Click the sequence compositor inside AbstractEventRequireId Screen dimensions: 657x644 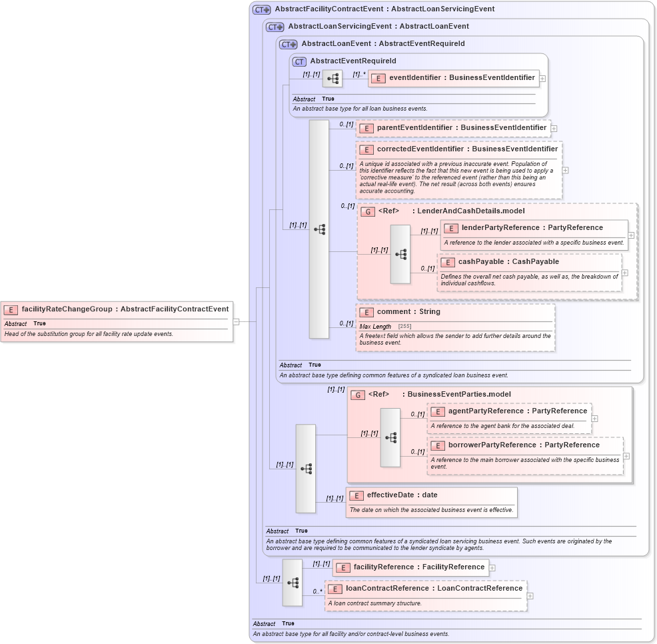click(332, 78)
